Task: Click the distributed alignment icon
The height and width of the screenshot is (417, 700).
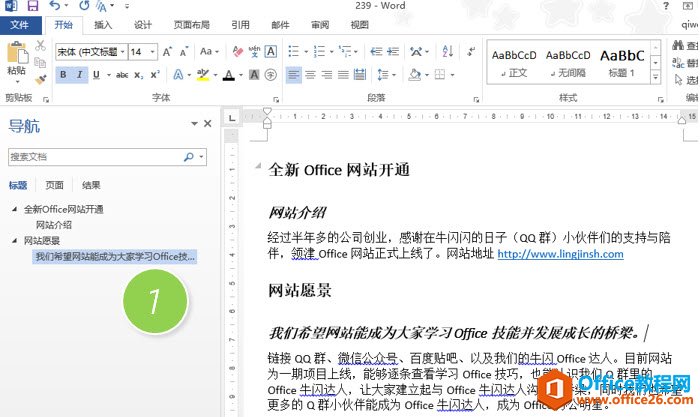Action: tap(360, 75)
